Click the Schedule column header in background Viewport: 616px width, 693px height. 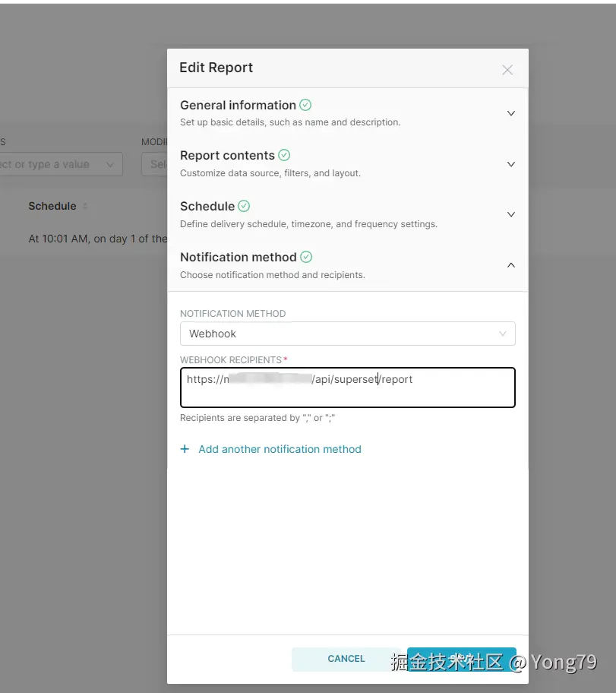52,206
